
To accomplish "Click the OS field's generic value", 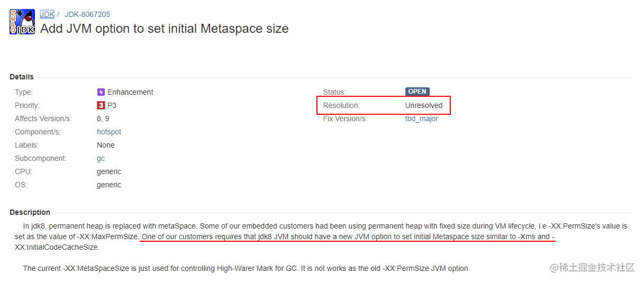I will coord(109,185).
